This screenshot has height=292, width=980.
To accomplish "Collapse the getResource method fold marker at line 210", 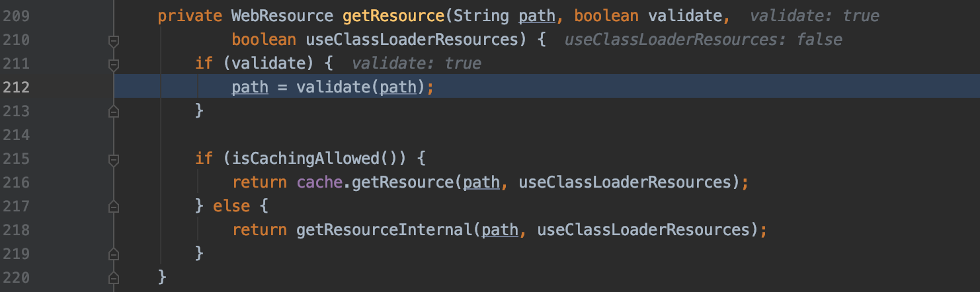I will coord(114,41).
